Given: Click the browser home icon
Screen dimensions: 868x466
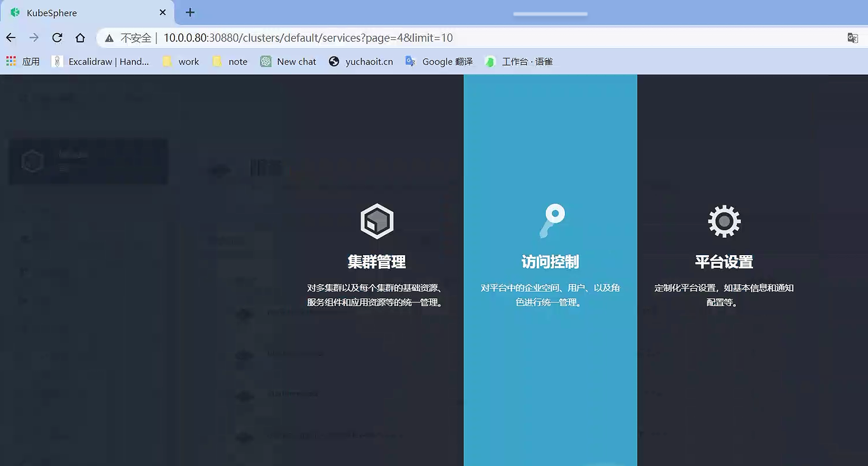Looking at the screenshot, I should 80,37.
